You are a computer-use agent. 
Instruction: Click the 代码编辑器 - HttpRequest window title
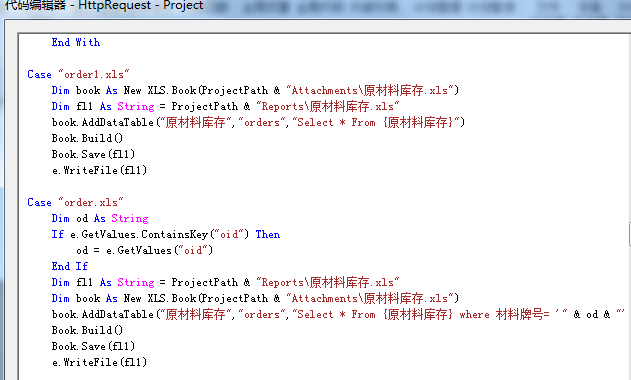104,5
